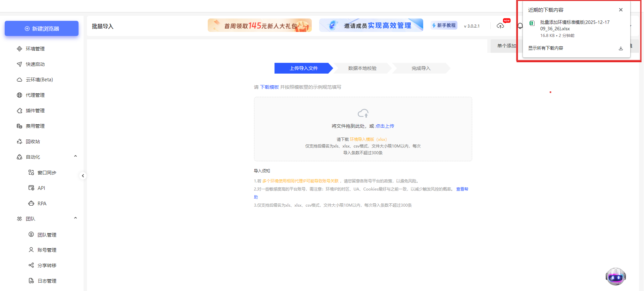The image size is (644, 291).
Task: Click the 账号管理 user icon
Action: pos(31,250)
